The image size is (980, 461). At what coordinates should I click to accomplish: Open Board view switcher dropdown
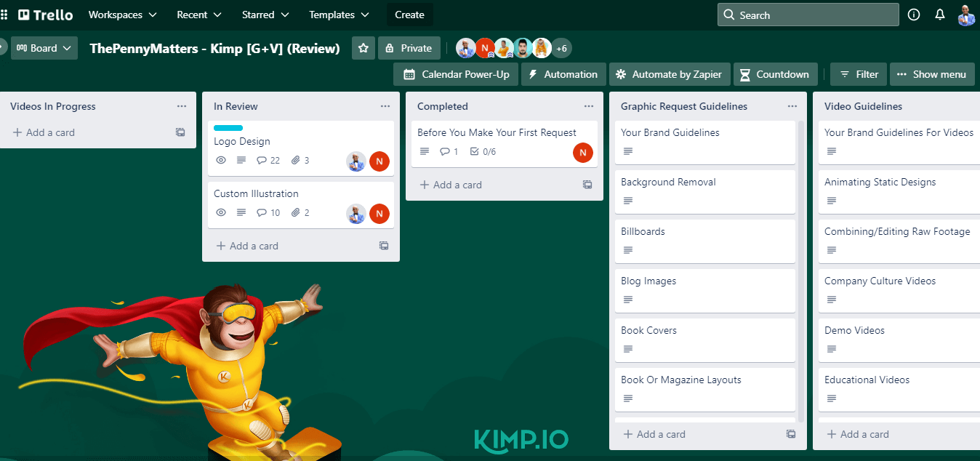(44, 48)
